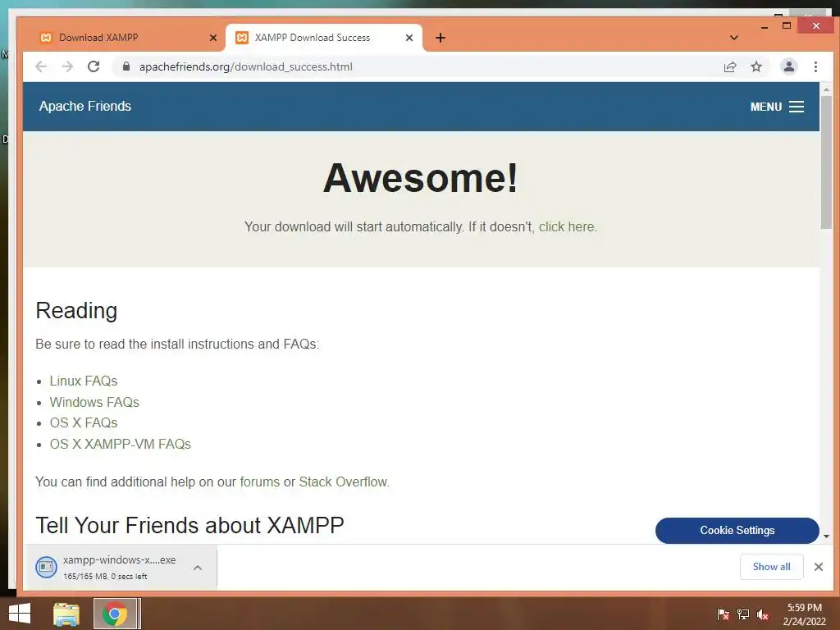
Task: Expand the download item options chevron
Action: [198, 568]
